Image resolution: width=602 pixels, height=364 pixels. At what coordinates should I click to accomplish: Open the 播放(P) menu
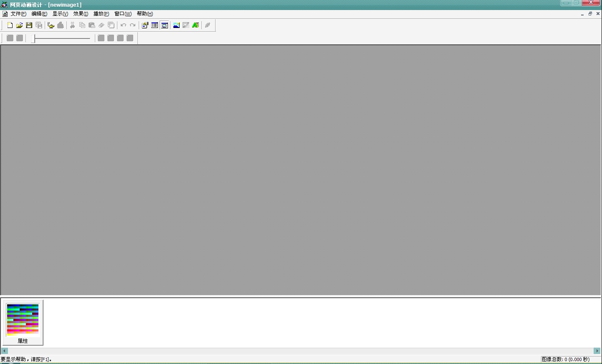[101, 14]
